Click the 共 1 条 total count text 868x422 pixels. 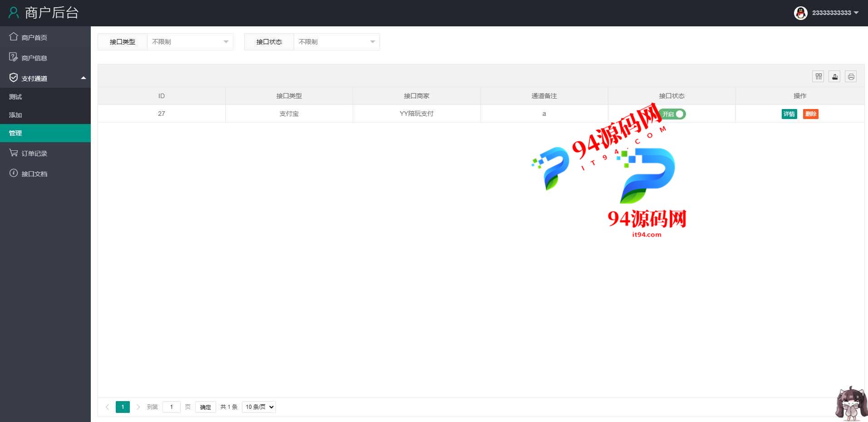[x=229, y=407]
